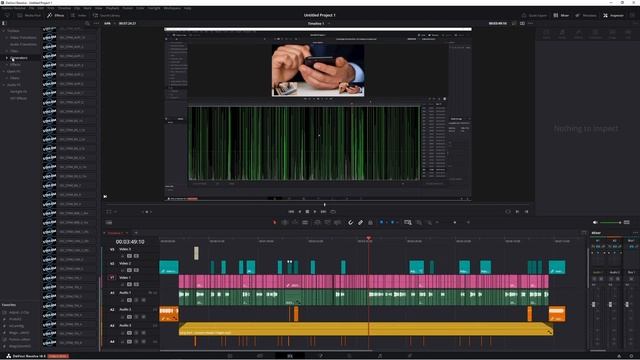Toggle auto select on Video 2 track
The height and width of the screenshot is (360, 640).
pos(129,270)
